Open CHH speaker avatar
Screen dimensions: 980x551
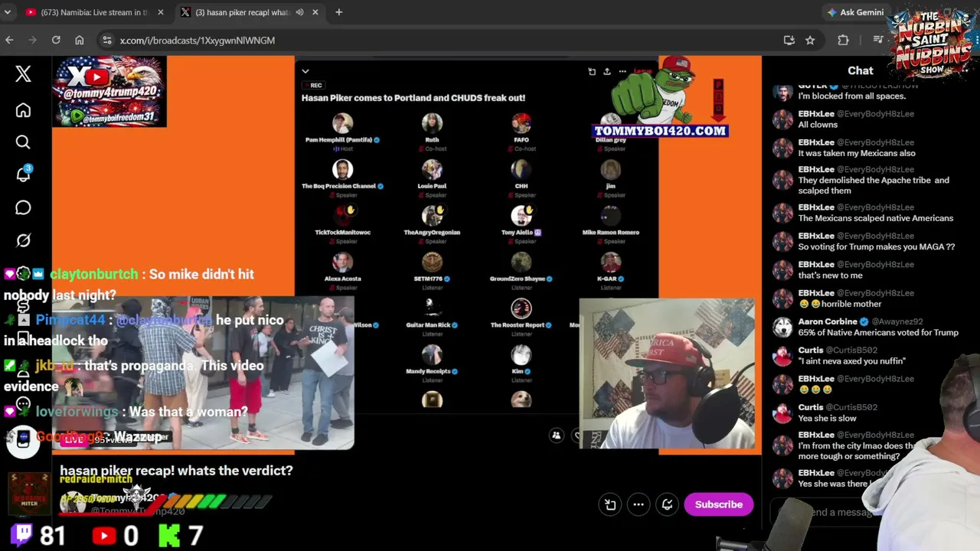521,169
